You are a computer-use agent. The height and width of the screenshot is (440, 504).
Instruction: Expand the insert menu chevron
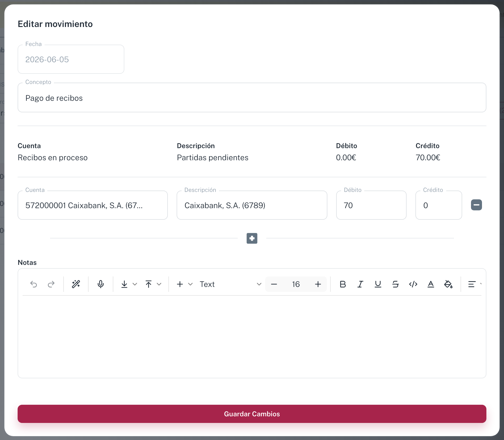click(x=190, y=284)
